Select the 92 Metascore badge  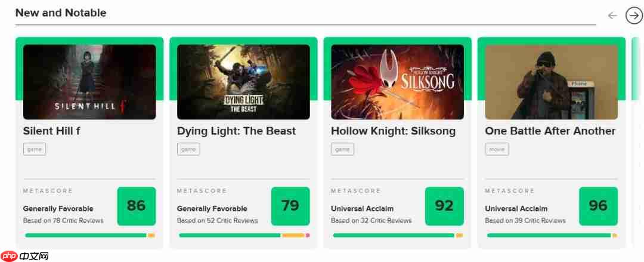tap(444, 206)
